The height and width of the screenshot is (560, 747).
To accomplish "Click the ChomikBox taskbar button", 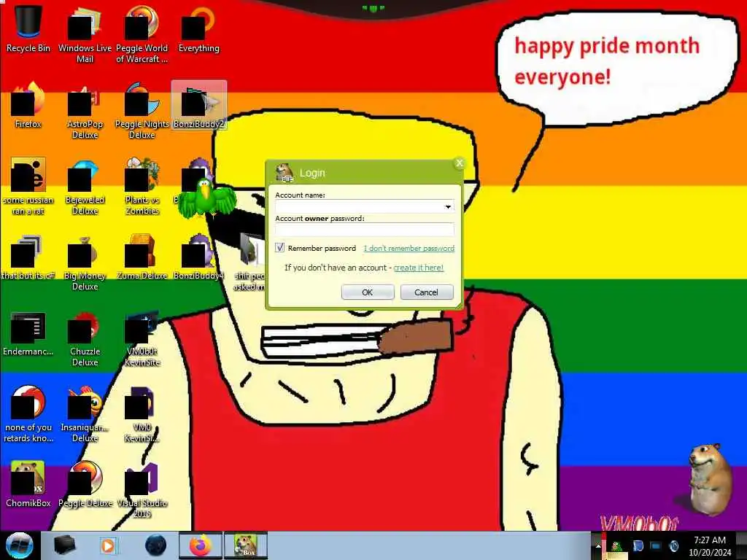I will 246,545.
